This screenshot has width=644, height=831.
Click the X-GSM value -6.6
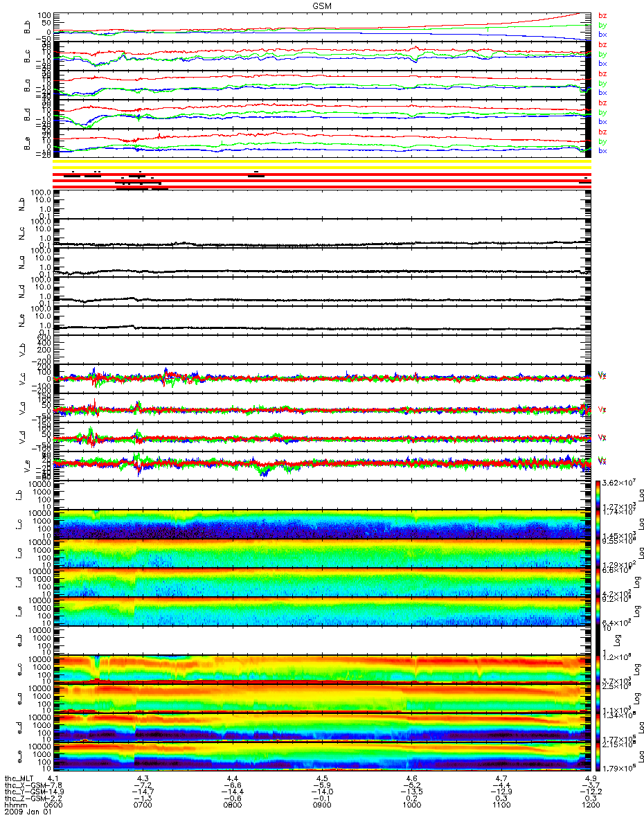233,785
